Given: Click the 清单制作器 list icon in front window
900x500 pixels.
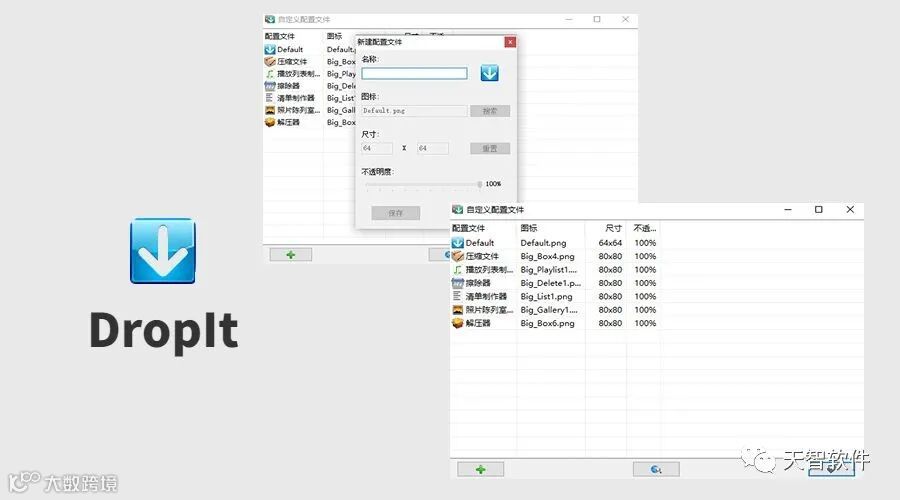Looking at the screenshot, I should point(457,296).
